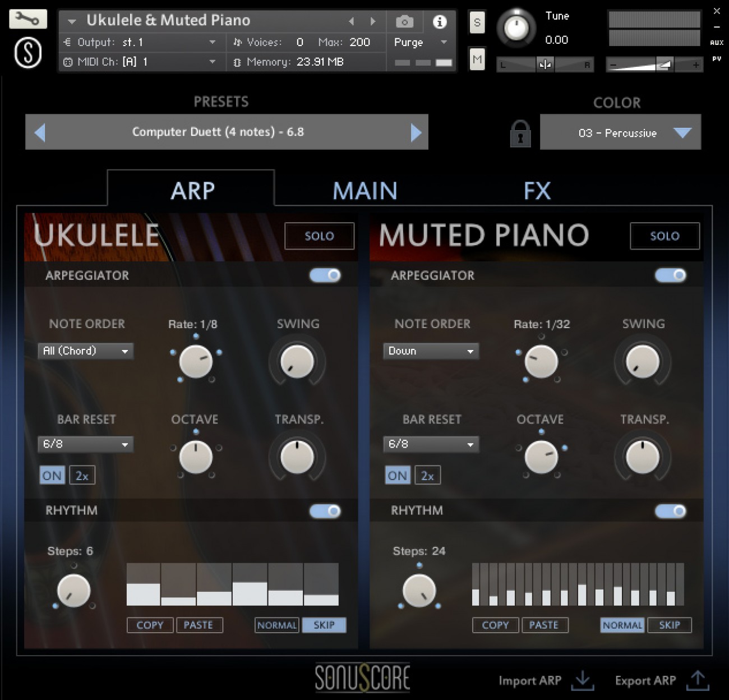
Task: Click the next preset arrow
Action: tap(416, 132)
